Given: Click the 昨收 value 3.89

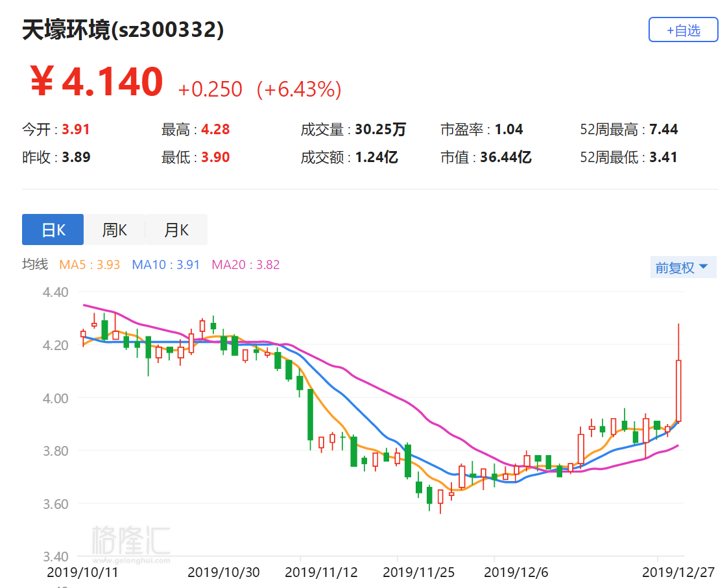Looking at the screenshot, I should click(x=76, y=157).
